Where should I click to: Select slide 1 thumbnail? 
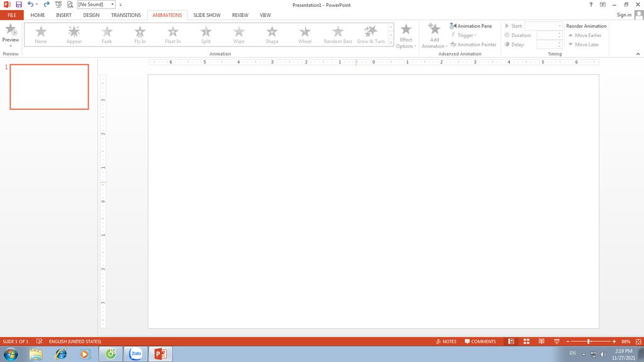(49, 87)
